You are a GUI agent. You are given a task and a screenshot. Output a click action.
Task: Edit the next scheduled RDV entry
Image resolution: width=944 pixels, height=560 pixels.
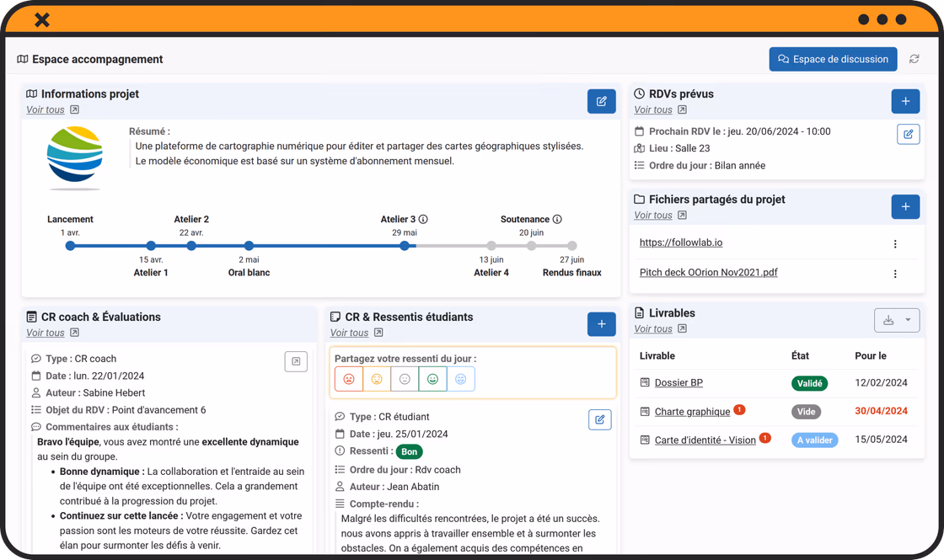click(908, 134)
